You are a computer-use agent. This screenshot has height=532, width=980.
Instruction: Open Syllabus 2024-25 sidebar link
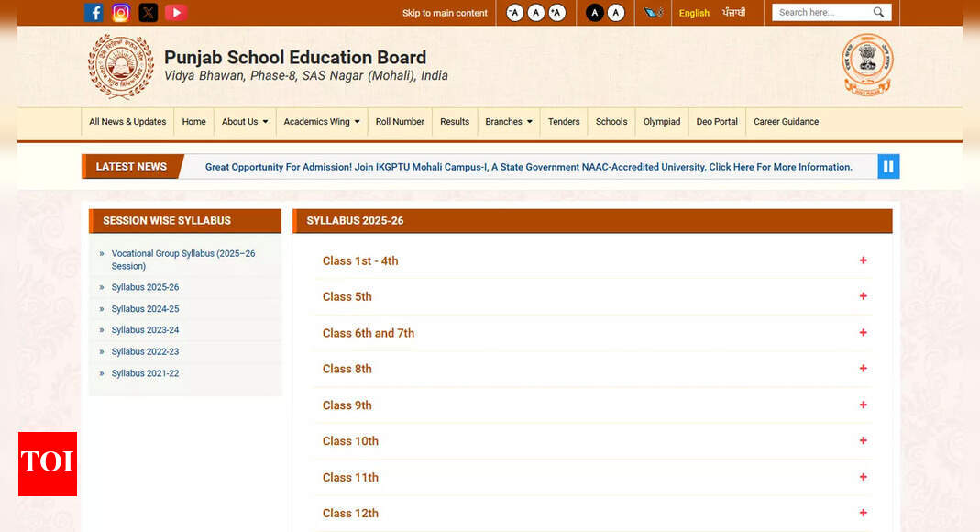click(x=145, y=309)
